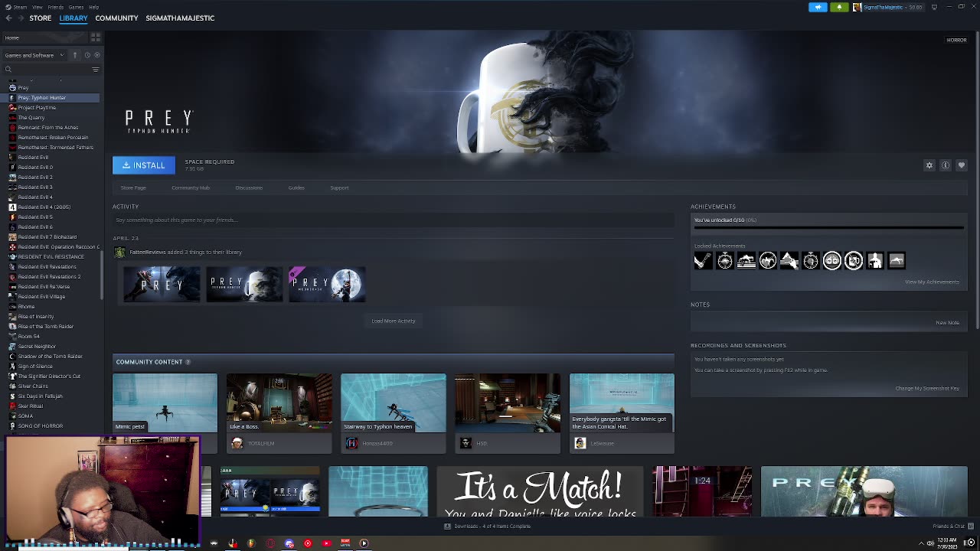Expand SigmaThaMajestic account dropdown
This screenshot has height=551, width=980.
point(888,7)
